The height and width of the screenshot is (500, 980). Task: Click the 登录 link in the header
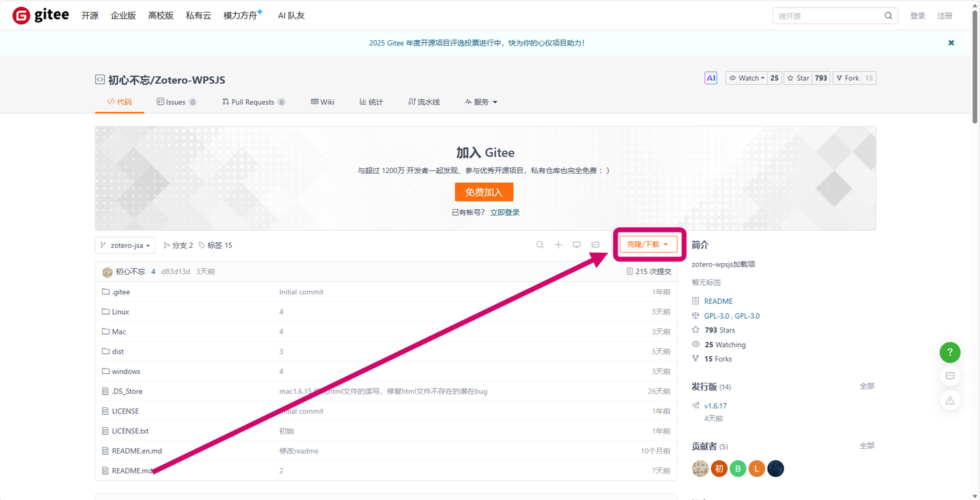[917, 16]
